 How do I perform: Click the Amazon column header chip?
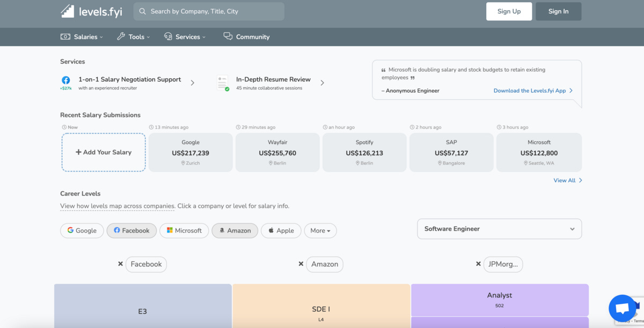click(325, 264)
